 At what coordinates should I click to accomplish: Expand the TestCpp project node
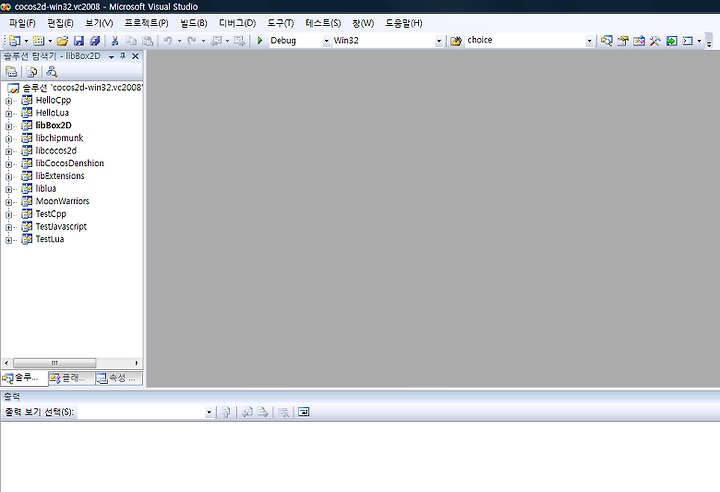click(9, 215)
